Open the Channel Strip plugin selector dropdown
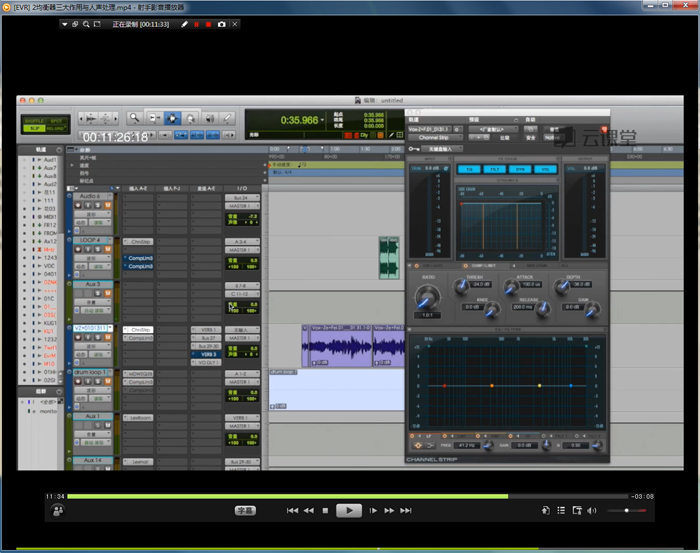700x553 pixels. (x=434, y=137)
